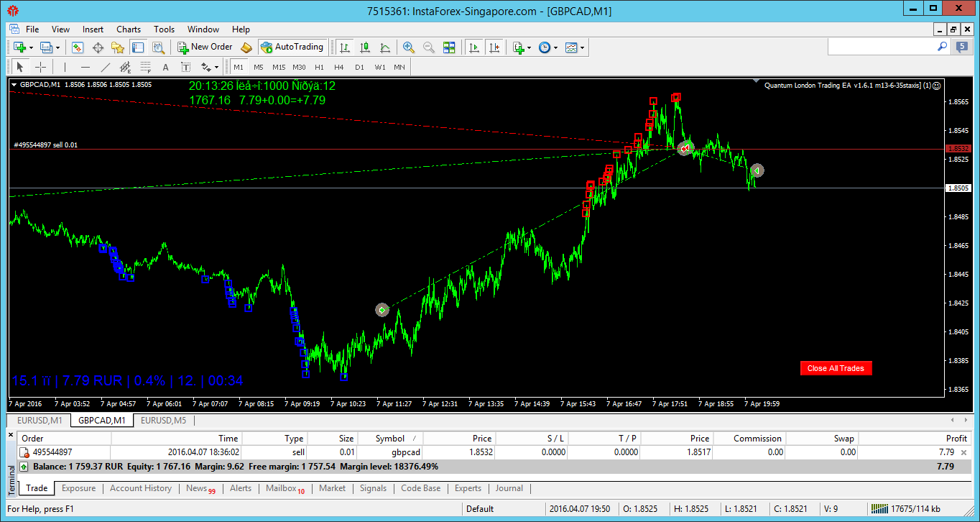Select the text tool A

[165, 67]
